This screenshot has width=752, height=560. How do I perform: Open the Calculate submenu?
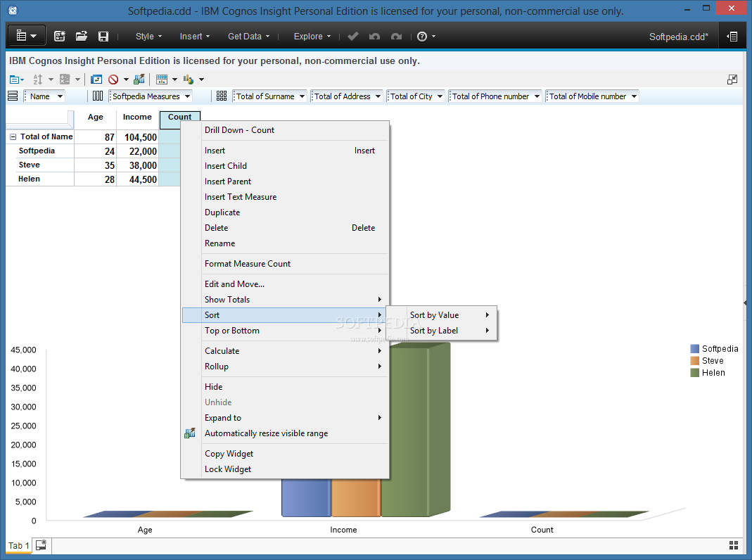tap(286, 351)
